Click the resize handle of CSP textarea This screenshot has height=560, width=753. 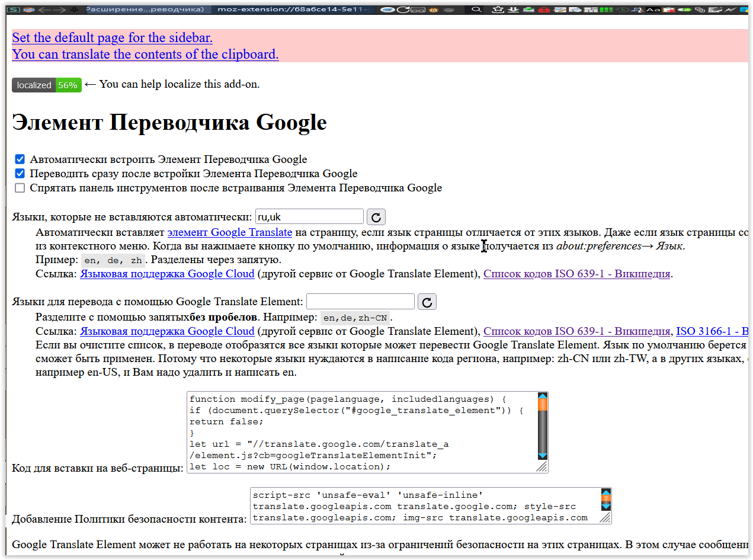coord(605,518)
